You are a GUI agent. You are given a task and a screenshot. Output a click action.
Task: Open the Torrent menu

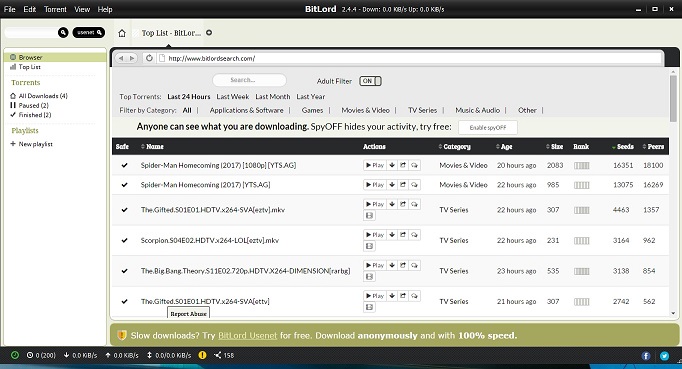(x=55, y=9)
